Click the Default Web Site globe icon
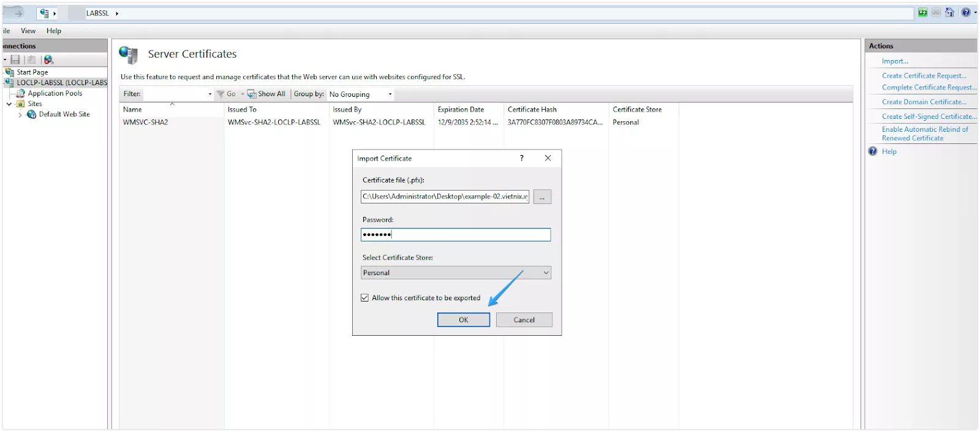Viewport: 980px width, 432px height. coord(31,114)
